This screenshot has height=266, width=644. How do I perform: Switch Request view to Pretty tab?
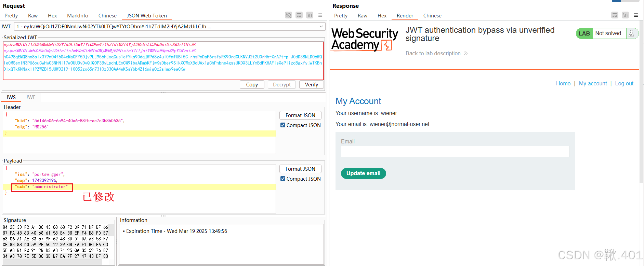11,16
